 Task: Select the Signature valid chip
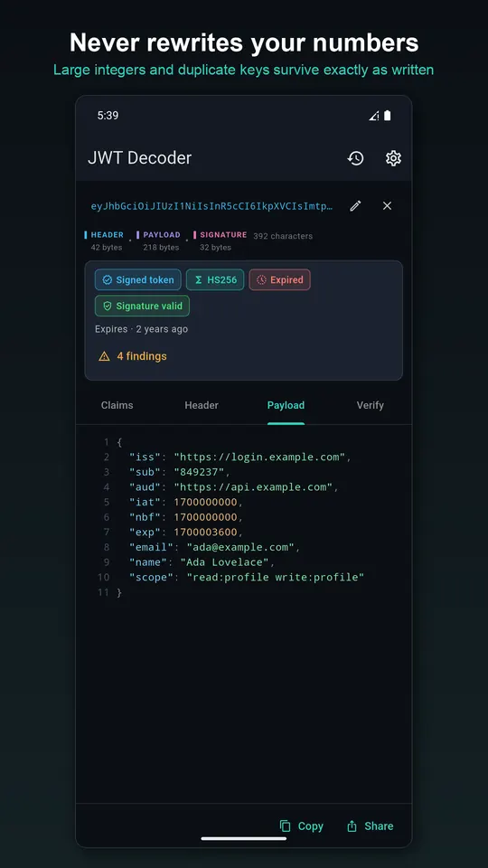coord(142,306)
